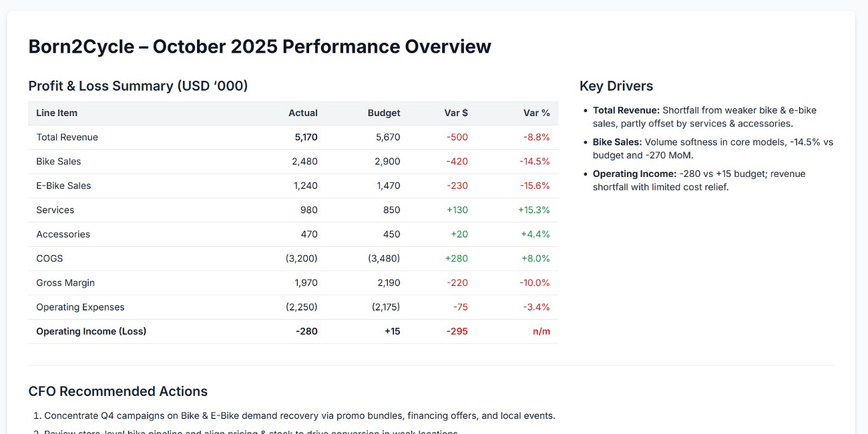Click the Born2Cycle October 2025 title
This screenshot has width=868, height=434.
(259, 46)
